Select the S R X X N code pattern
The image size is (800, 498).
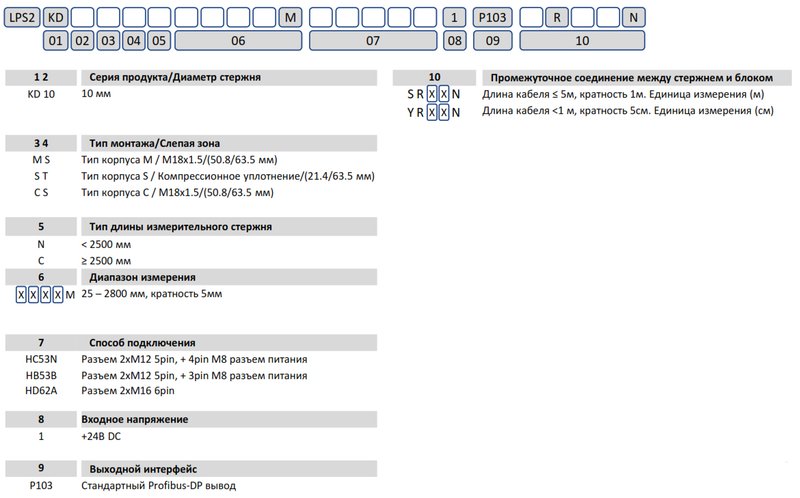434,94
